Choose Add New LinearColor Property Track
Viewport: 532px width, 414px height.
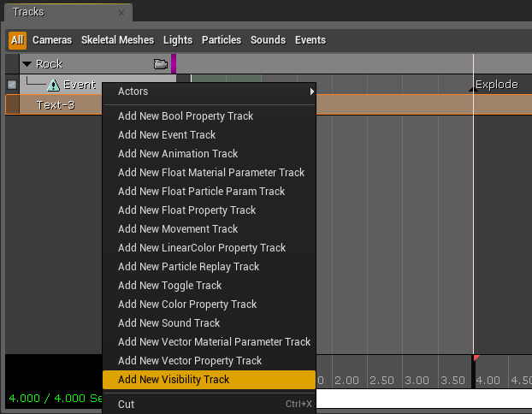[210, 248]
